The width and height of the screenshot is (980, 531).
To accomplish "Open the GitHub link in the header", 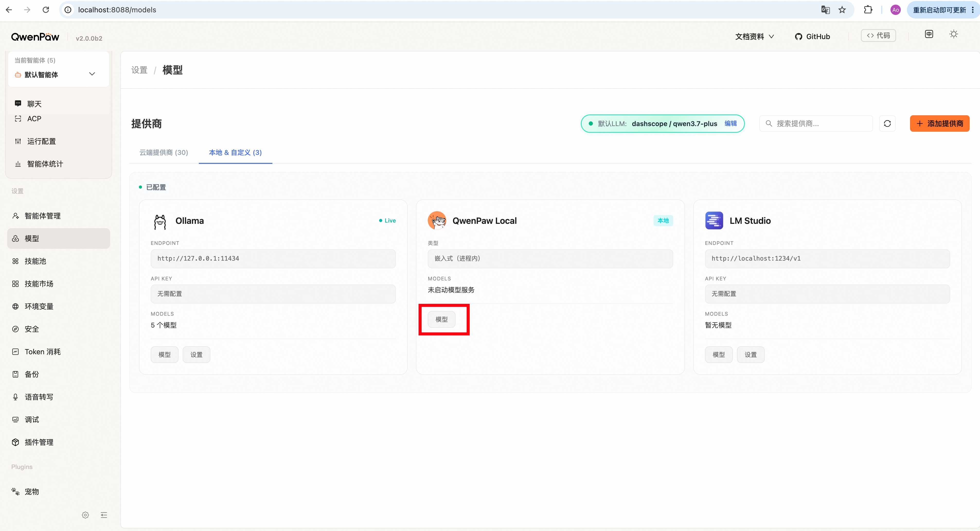I will 812,37.
